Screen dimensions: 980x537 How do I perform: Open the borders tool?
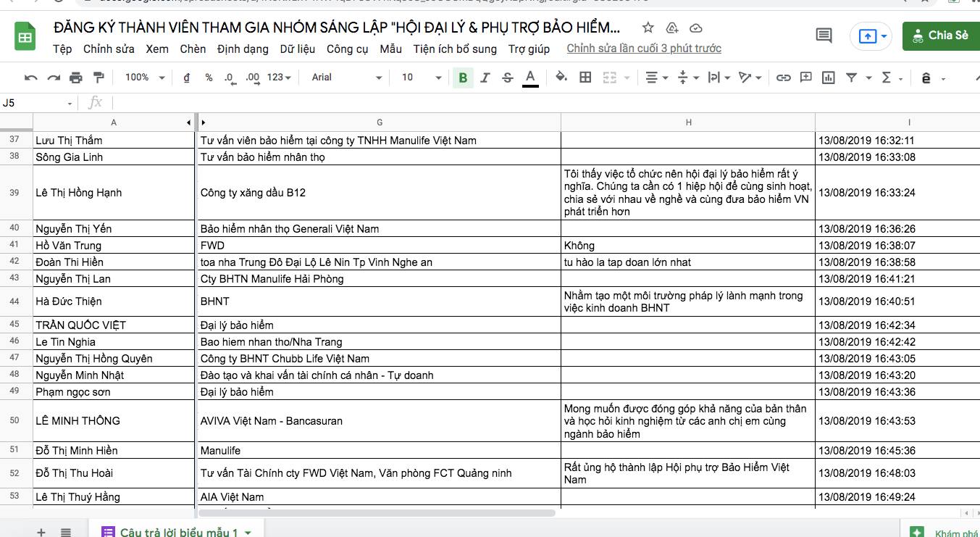click(585, 78)
